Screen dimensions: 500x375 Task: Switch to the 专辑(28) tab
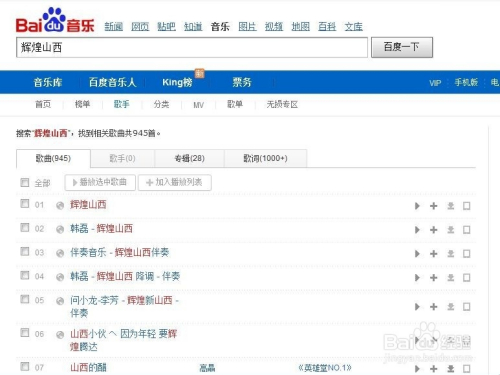tap(189, 158)
